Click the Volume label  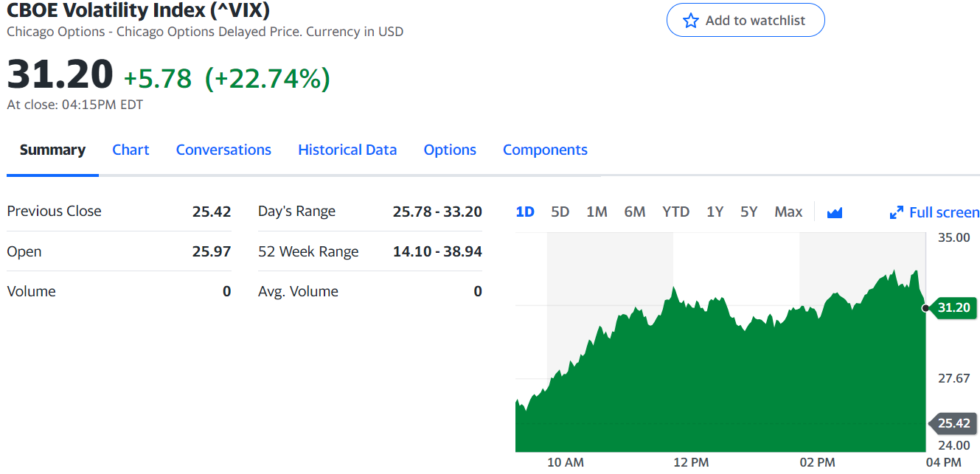click(x=31, y=291)
